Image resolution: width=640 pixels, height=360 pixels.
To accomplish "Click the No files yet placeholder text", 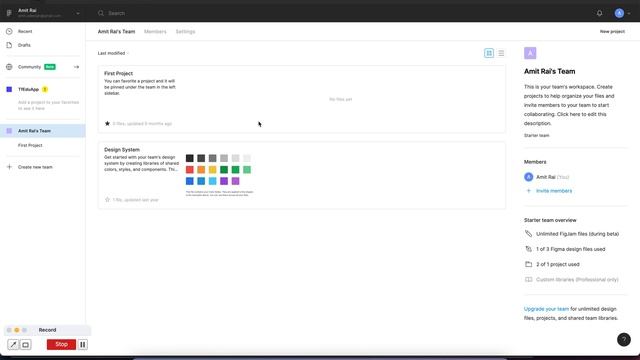I will tap(340, 99).
